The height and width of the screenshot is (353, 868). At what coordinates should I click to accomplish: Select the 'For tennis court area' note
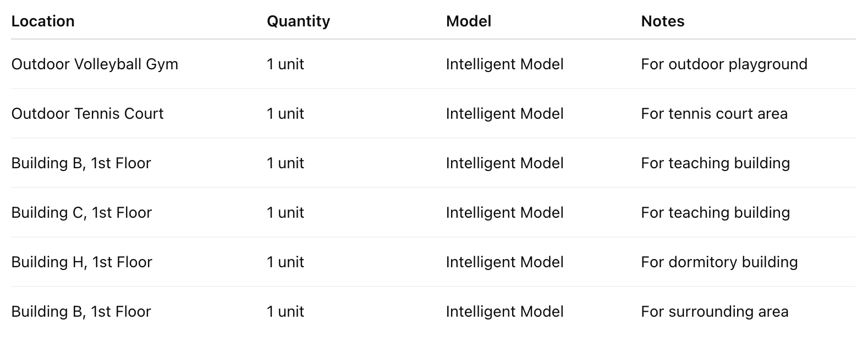point(714,114)
